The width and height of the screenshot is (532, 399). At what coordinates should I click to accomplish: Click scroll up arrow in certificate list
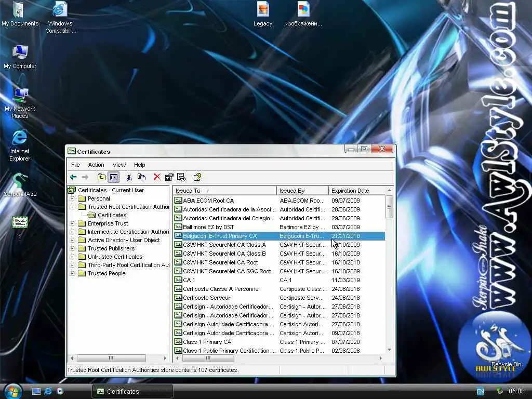[x=389, y=190]
